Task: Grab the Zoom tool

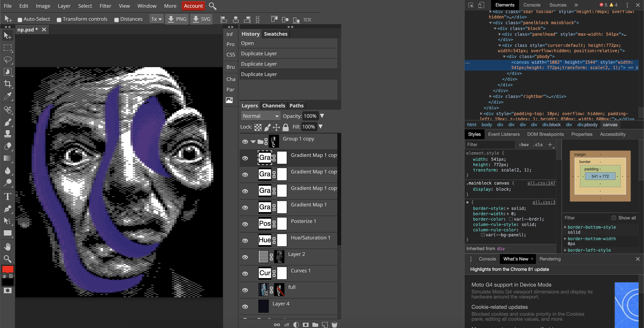Action: pos(8,259)
